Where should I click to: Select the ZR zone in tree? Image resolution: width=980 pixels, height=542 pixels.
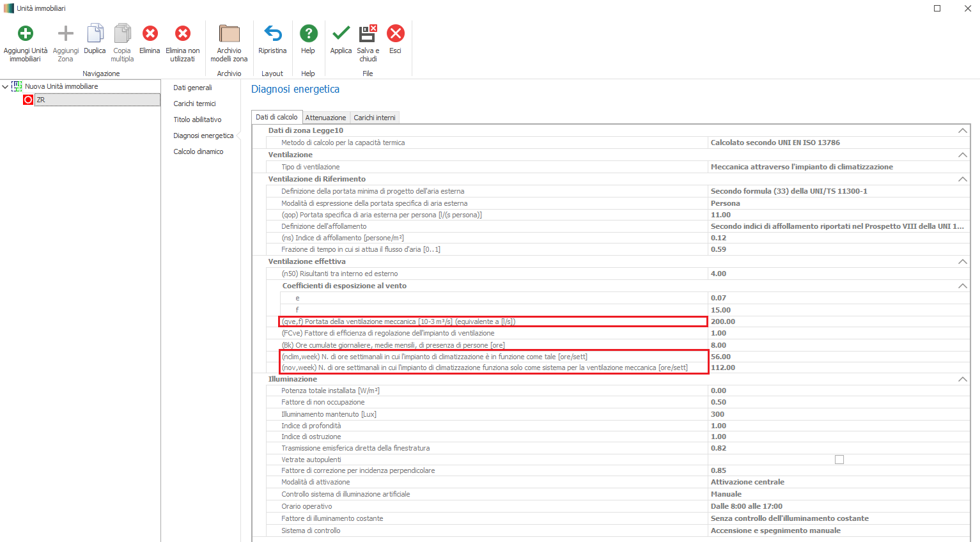41,100
